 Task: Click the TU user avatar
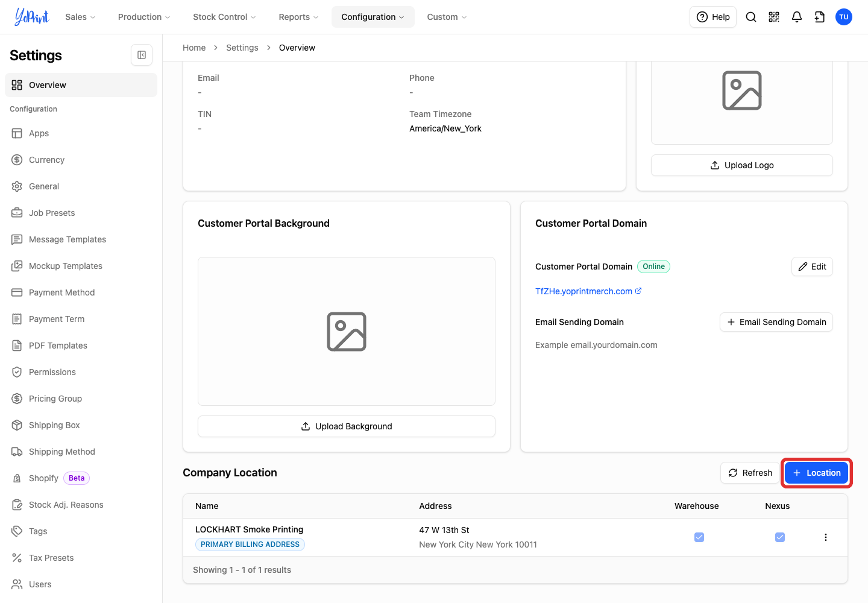pos(844,17)
